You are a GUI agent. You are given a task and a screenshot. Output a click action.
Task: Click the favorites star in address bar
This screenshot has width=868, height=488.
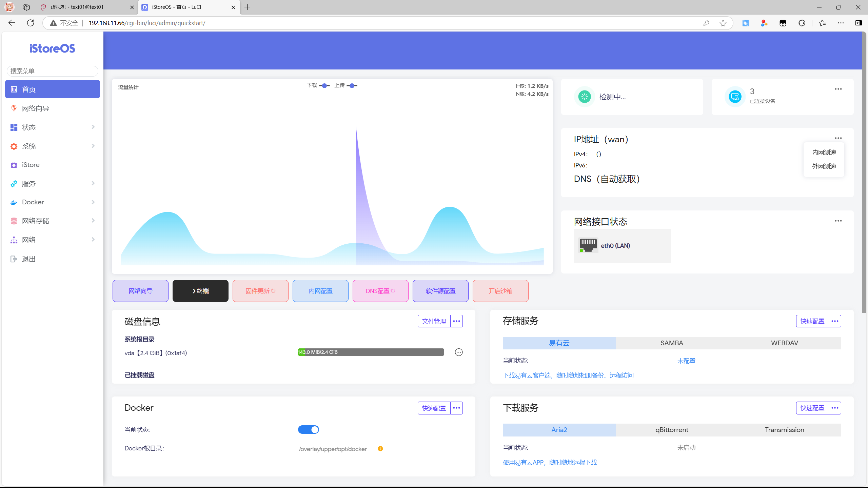pyautogui.click(x=723, y=23)
